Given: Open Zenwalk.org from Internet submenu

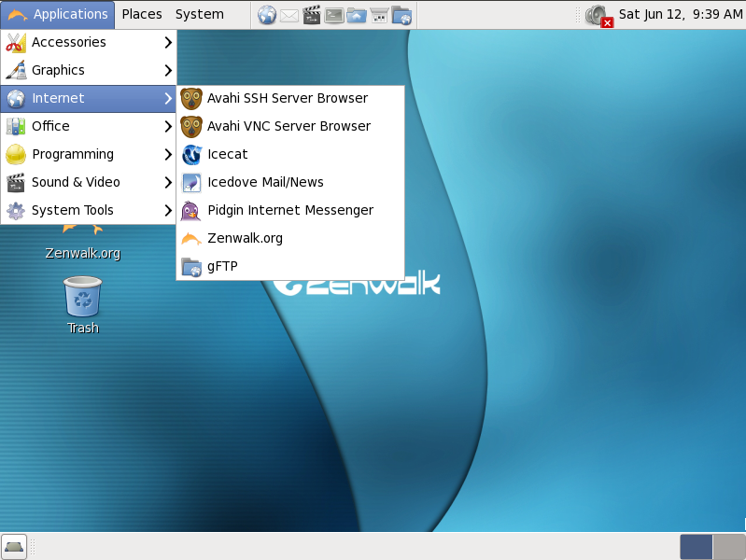Looking at the screenshot, I should (x=290, y=238).
